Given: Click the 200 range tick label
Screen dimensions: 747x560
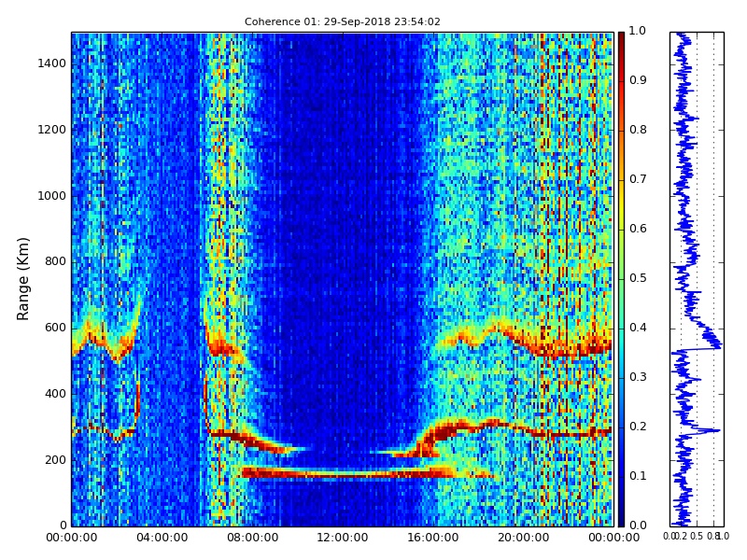Looking at the screenshot, I should click(x=56, y=460).
